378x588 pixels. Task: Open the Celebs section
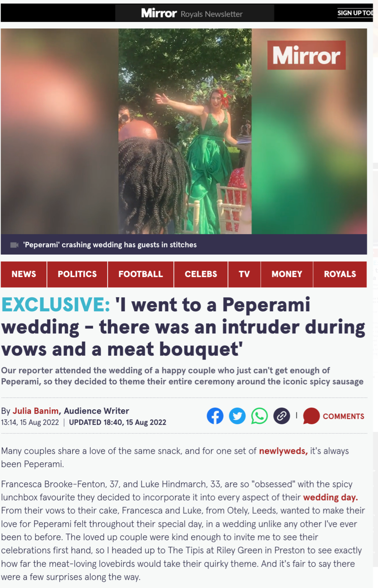coord(201,274)
